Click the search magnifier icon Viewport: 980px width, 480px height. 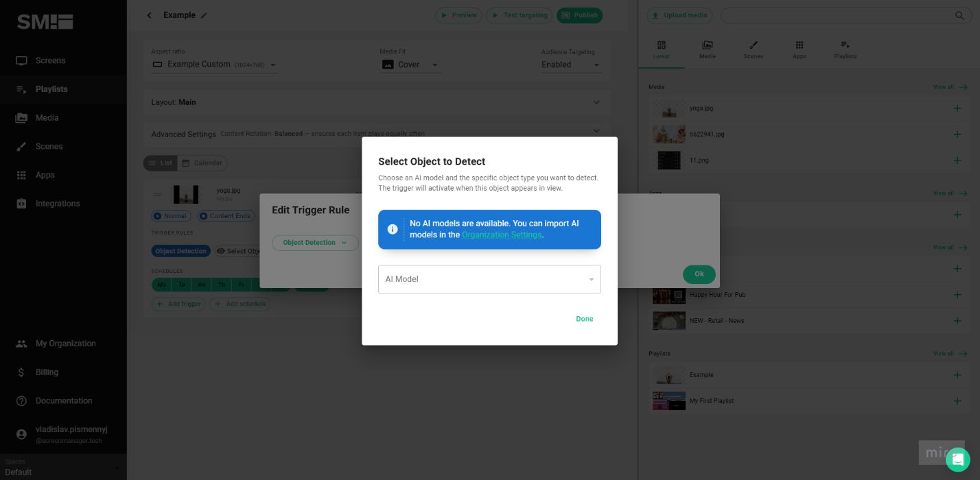pos(960,15)
